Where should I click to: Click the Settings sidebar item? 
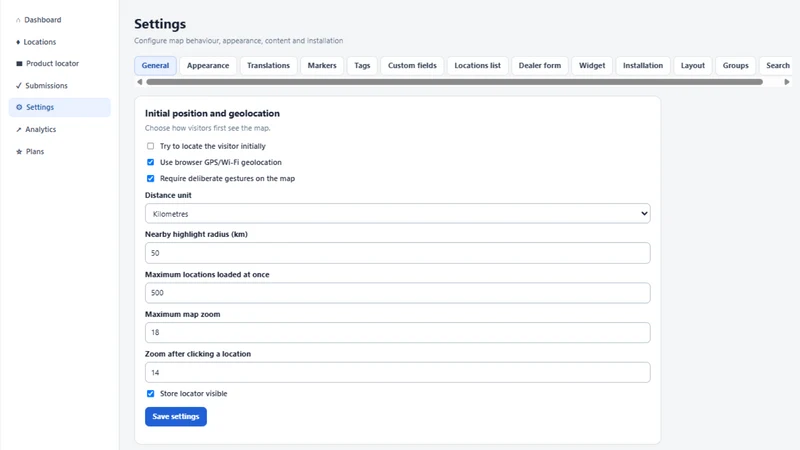60,107
